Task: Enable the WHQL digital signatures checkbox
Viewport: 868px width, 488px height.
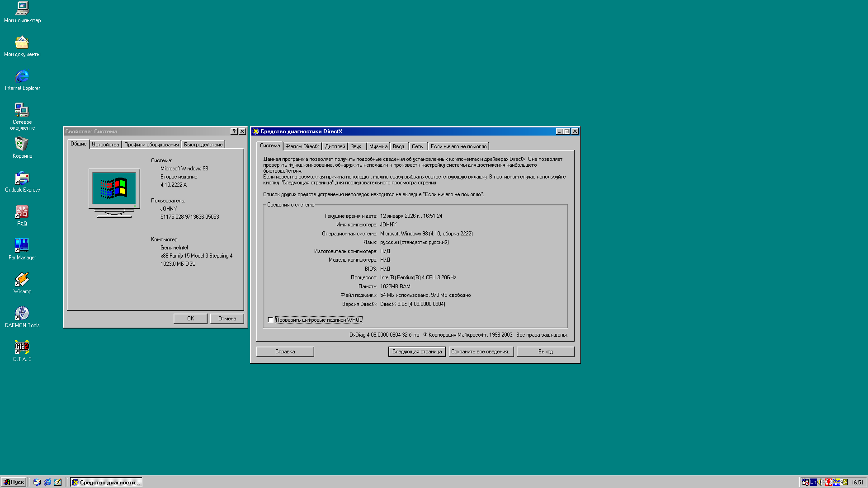Action: 270,320
